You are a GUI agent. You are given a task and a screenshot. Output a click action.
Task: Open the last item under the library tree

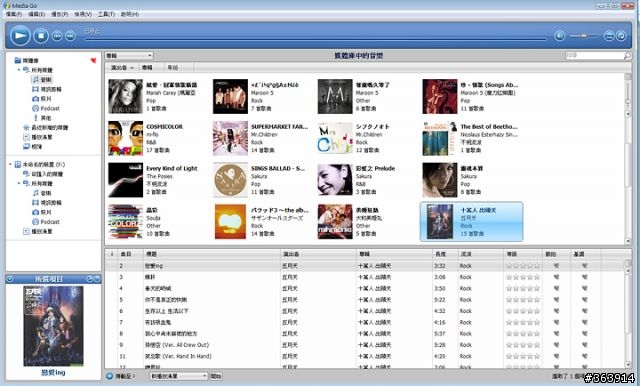tap(33, 146)
